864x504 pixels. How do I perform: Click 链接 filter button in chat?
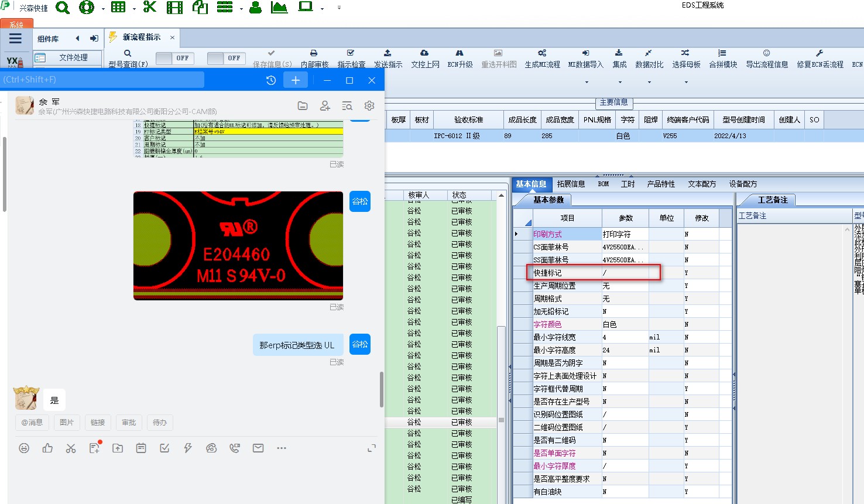click(98, 422)
